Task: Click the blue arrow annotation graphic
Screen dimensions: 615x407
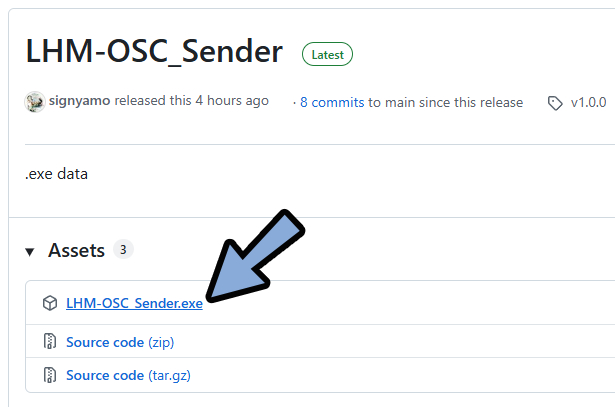Action: 255,256
